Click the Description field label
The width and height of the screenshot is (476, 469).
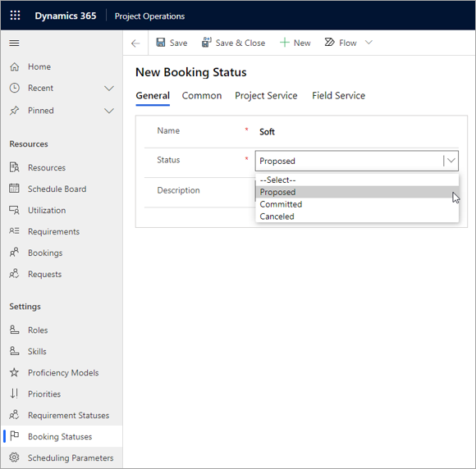[179, 190]
